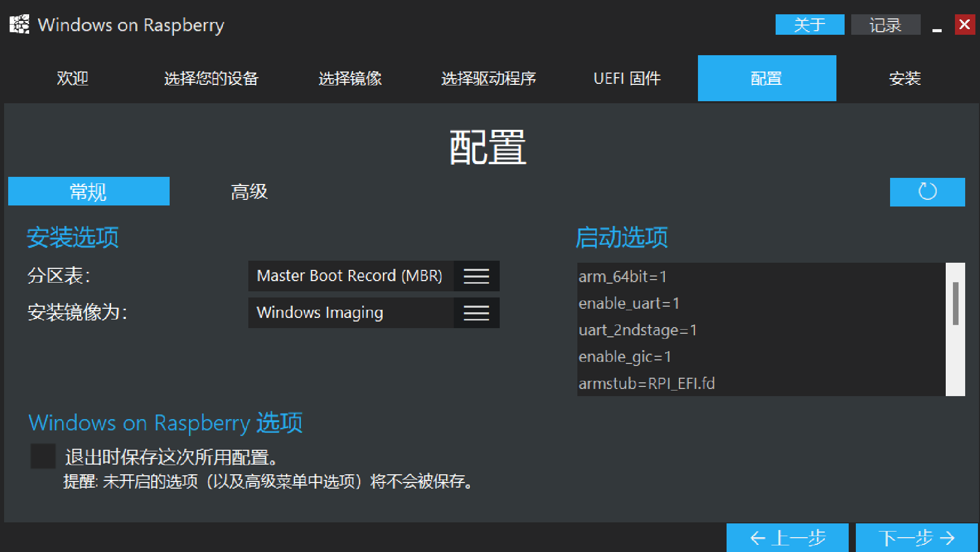
Task: Click the boot options scrollbar thumb
Action: [x=955, y=304]
